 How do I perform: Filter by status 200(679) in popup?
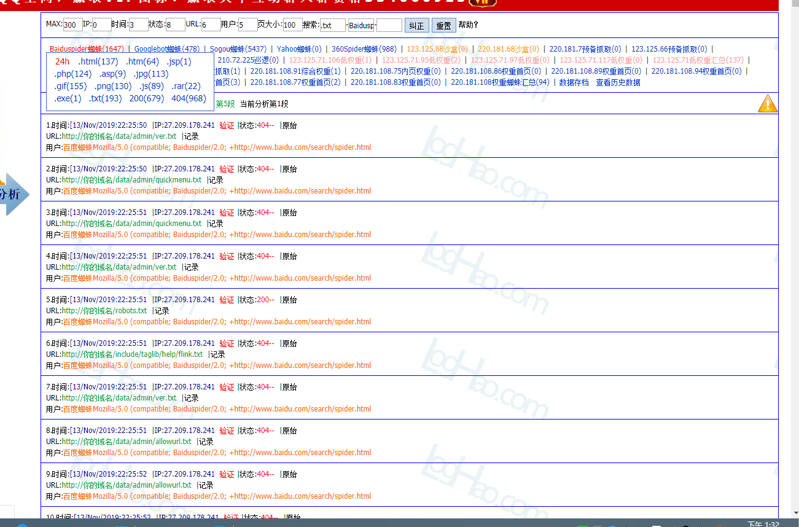point(146,98)
